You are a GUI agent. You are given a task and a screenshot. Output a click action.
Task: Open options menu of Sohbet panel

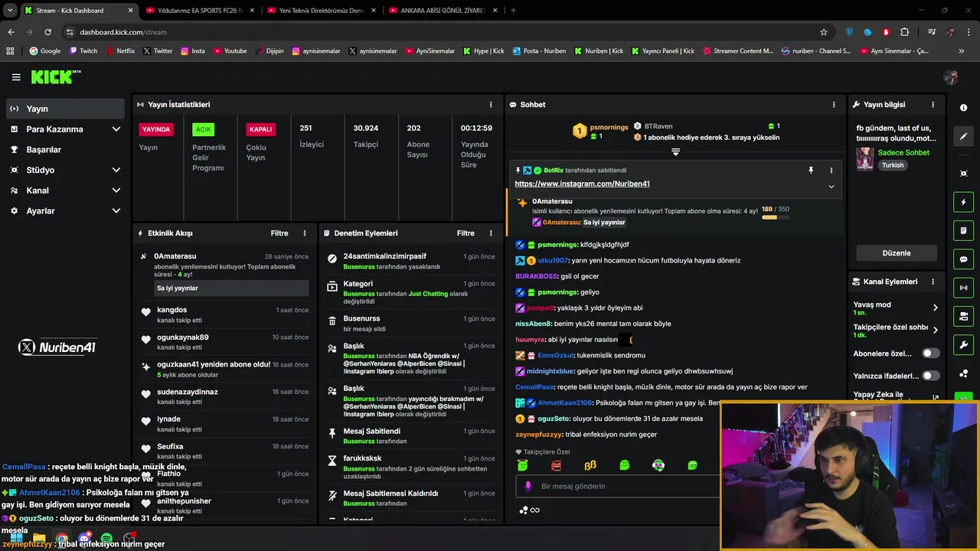834,105
